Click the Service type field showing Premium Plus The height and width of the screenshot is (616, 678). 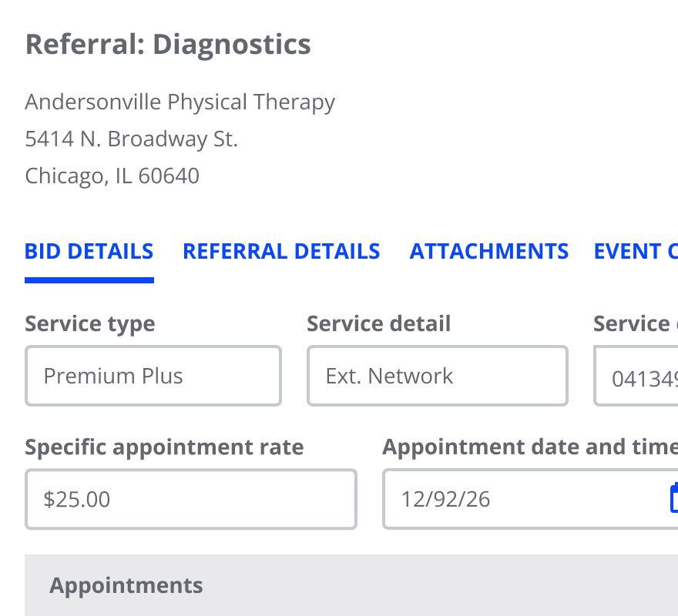153,376
